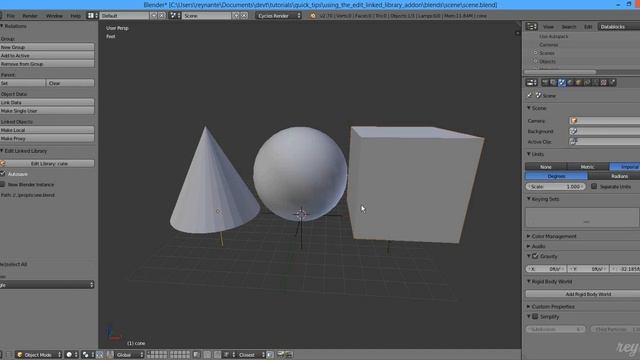Toggle the Gravity checkbox
Screen dimensions: 640x360
tap(535, 256)
